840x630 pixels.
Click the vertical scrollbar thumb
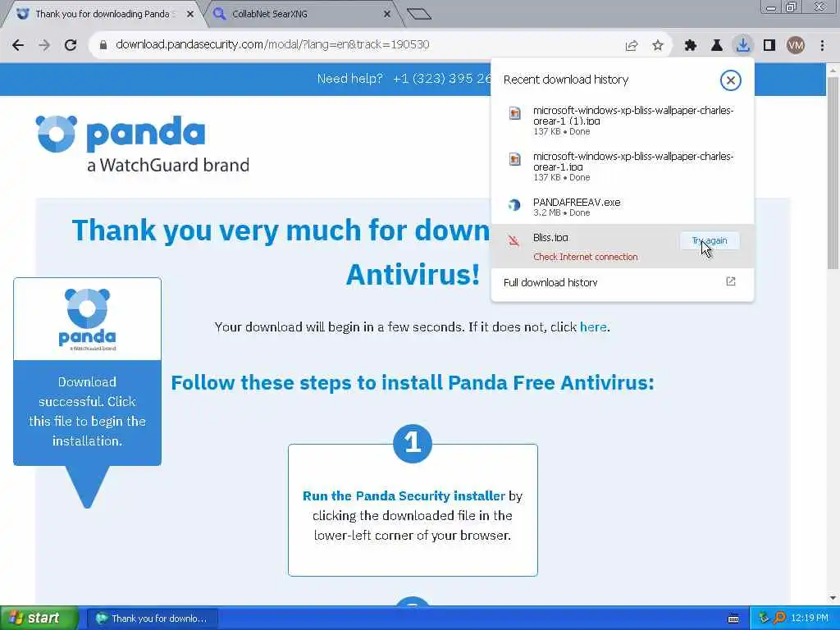click(x=833, y=172)
